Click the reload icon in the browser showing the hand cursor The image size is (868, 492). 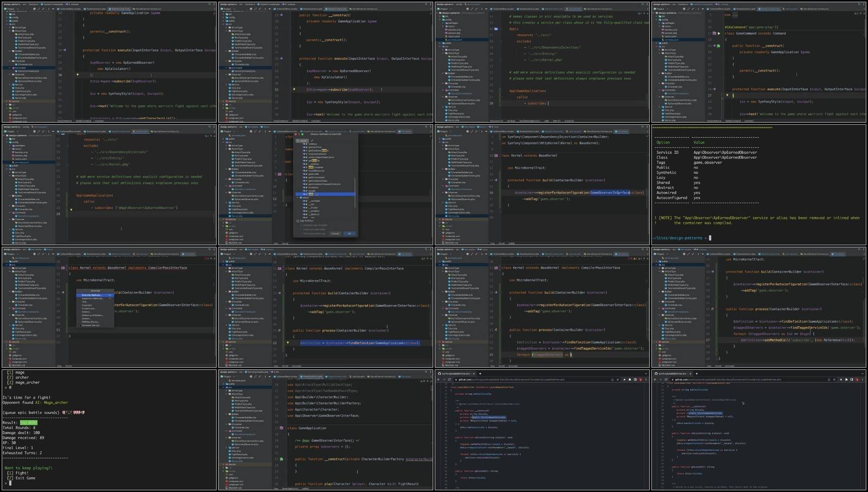(x=450, y=380)
